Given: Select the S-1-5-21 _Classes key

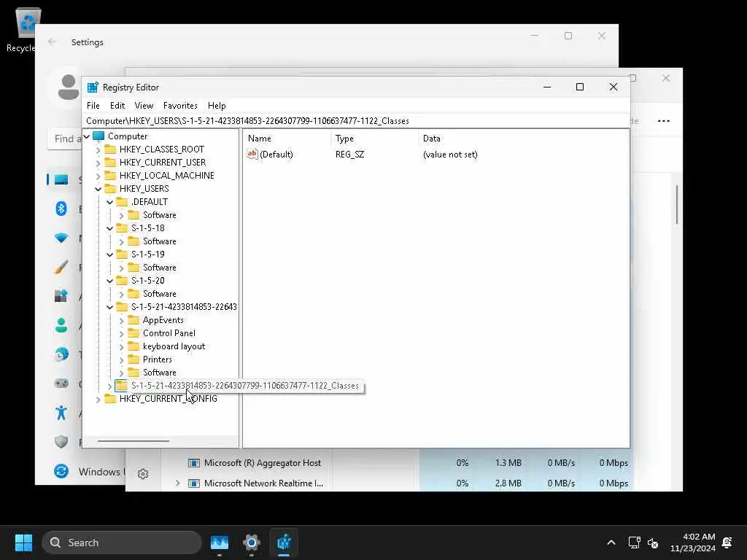Looking at the screenshot, I should (245, 386).
